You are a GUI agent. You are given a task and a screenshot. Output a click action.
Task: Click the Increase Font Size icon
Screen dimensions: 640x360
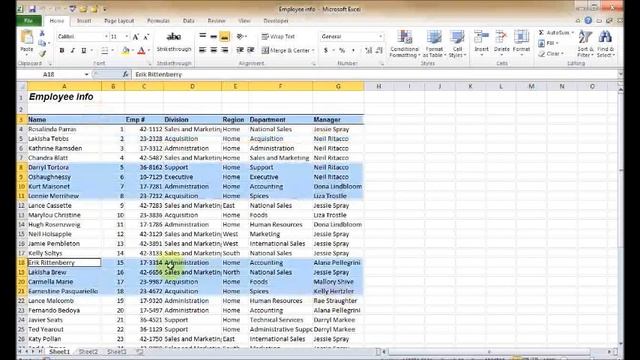tap(136, 37)
